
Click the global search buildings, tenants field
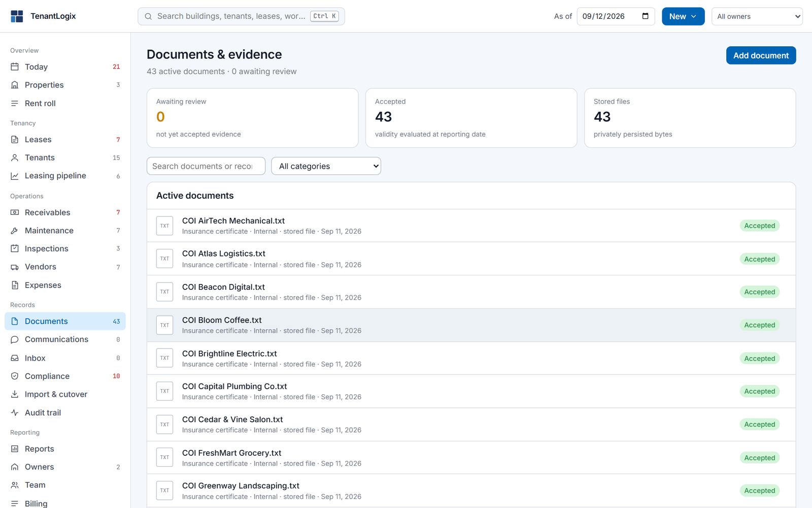tap(241, 16)
